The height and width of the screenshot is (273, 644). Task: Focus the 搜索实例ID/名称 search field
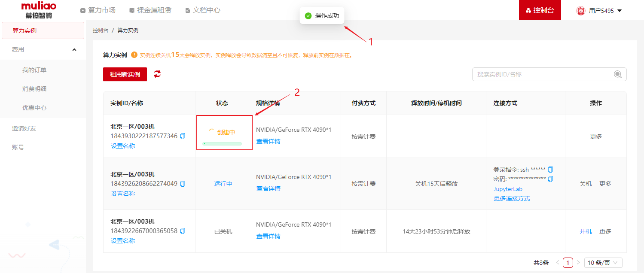pyautogui.click(x=549, y=74)
